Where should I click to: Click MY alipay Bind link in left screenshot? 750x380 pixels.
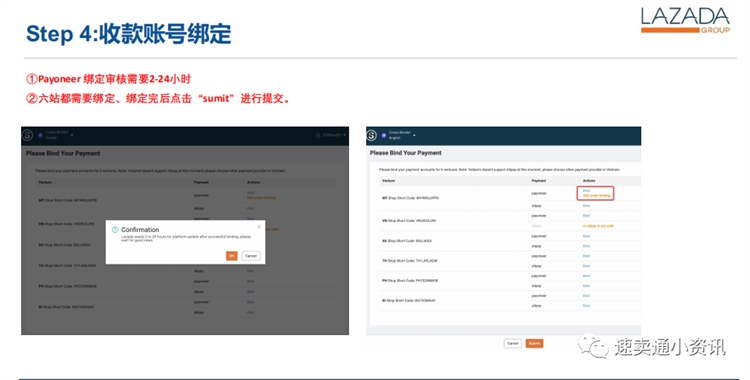pos(251,208)
